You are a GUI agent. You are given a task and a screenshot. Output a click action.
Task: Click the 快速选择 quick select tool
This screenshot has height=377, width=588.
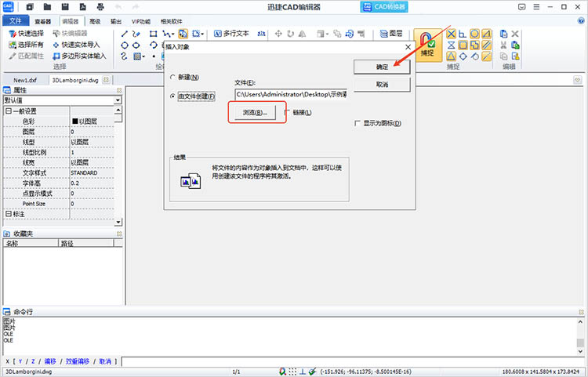[x=26, y=34]
